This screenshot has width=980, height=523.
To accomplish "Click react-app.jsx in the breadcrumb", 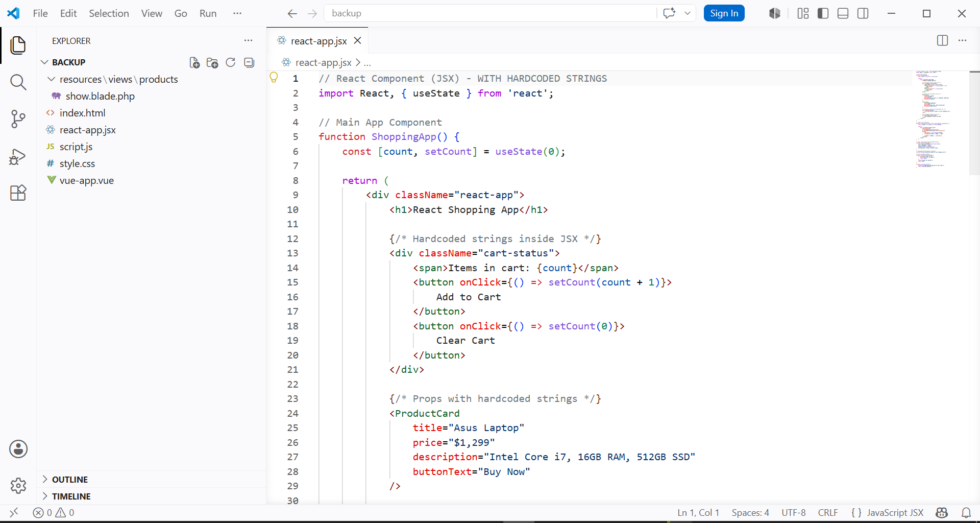I will (323, 62).
